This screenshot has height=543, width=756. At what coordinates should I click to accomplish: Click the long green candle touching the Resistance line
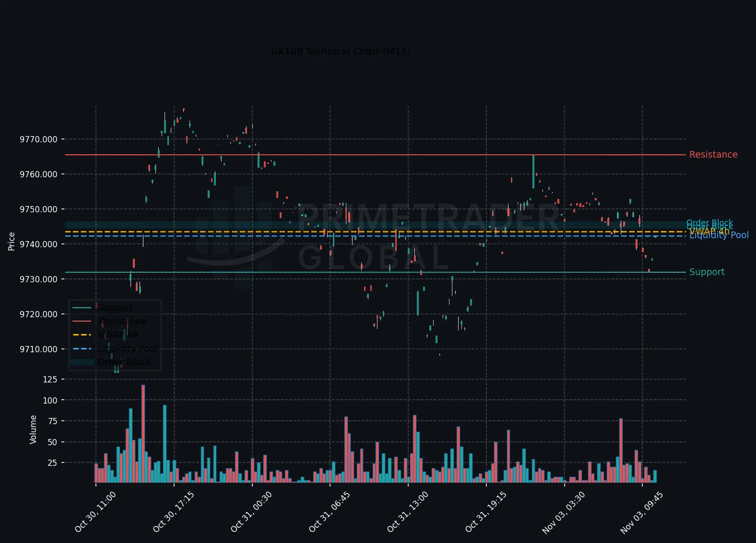(x=533, y=172)
